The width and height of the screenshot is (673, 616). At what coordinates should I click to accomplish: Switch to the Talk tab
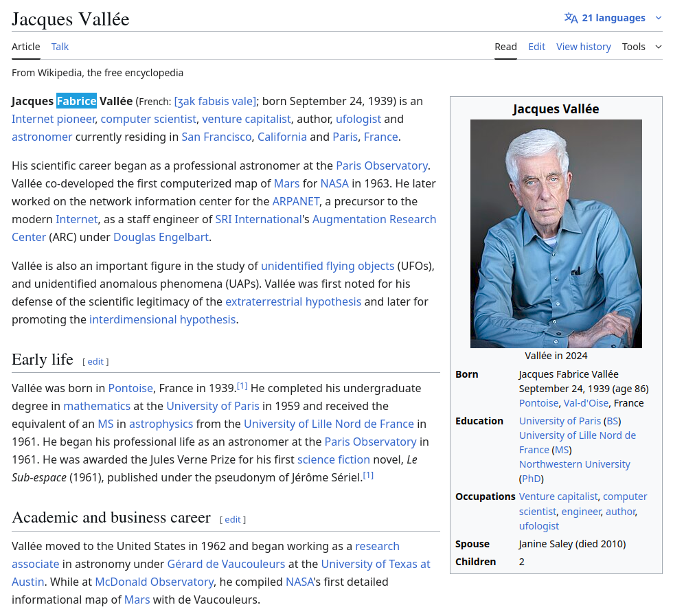[60, 47]
